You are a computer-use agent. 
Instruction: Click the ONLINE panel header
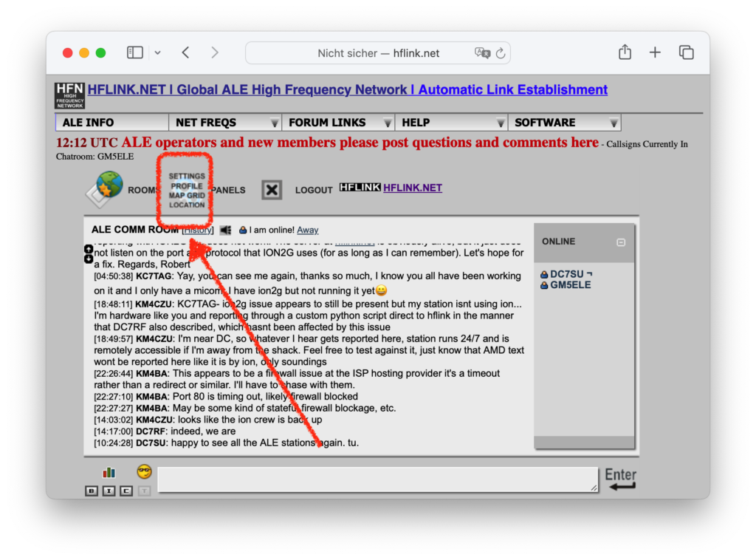pyautogui.click(x=583, y=242)
